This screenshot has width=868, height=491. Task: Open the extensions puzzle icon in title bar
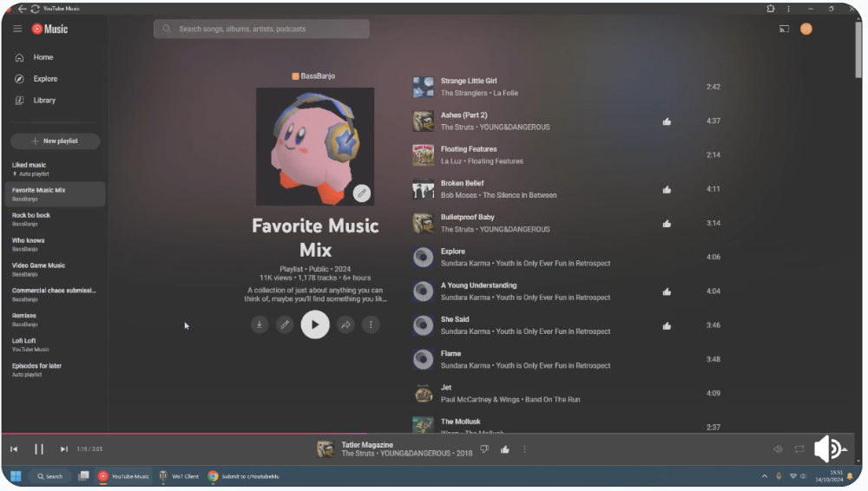tap(770, 9)
